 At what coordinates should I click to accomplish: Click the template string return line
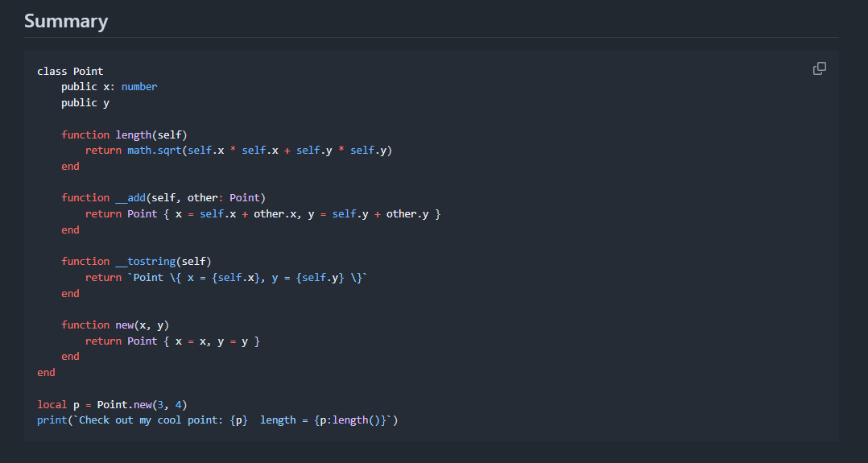pyautogui.click(x=226, y=278)
